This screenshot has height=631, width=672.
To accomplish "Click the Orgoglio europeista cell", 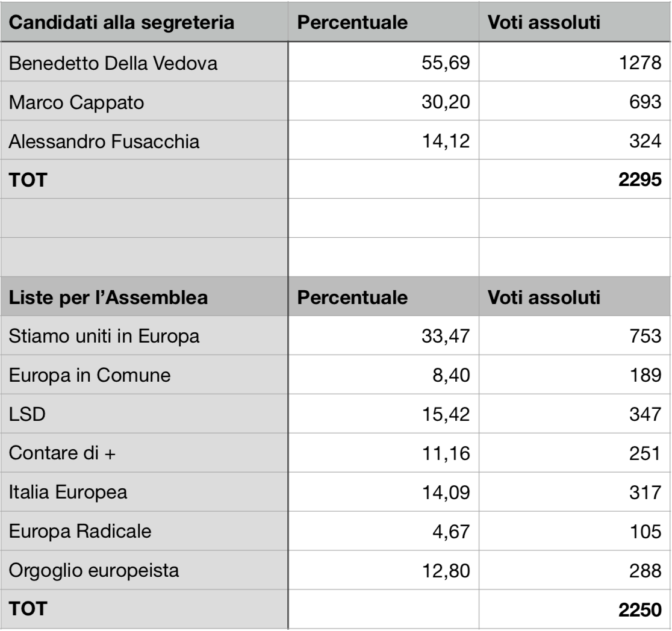I will tap(145, 570).
